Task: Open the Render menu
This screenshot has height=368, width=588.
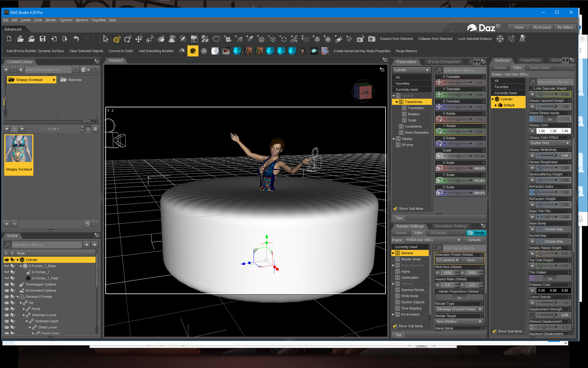Action: point(51,20)
